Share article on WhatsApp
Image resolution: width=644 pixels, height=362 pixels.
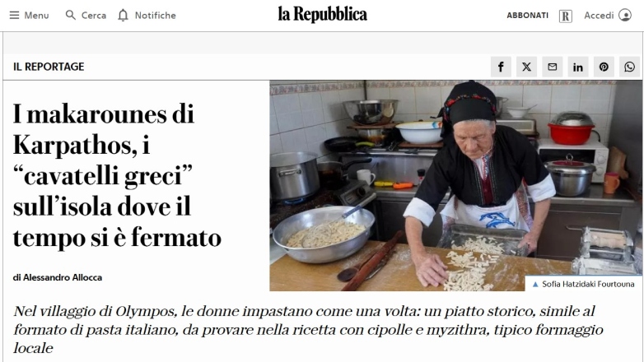pos(630,67)
